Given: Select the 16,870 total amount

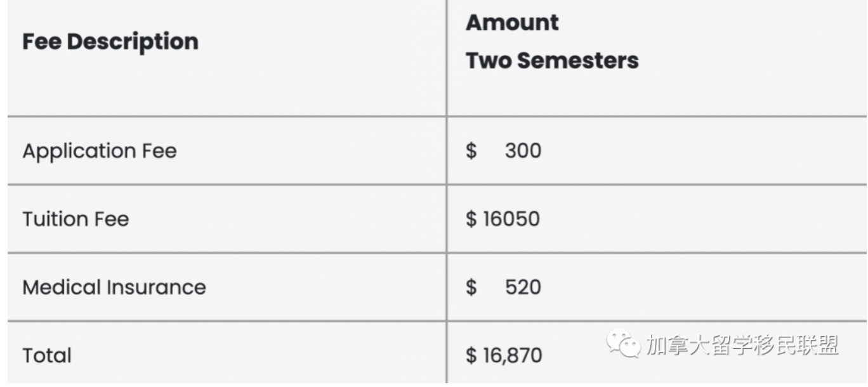Looking at the screenshot, I should pos(513,355).
